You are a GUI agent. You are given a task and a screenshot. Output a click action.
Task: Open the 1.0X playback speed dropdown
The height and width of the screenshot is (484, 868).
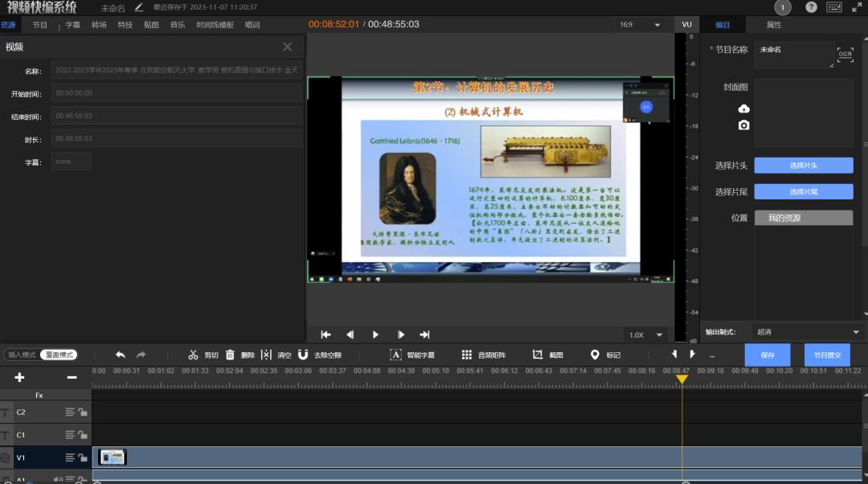pyautogui.click(x=646, y=335)
